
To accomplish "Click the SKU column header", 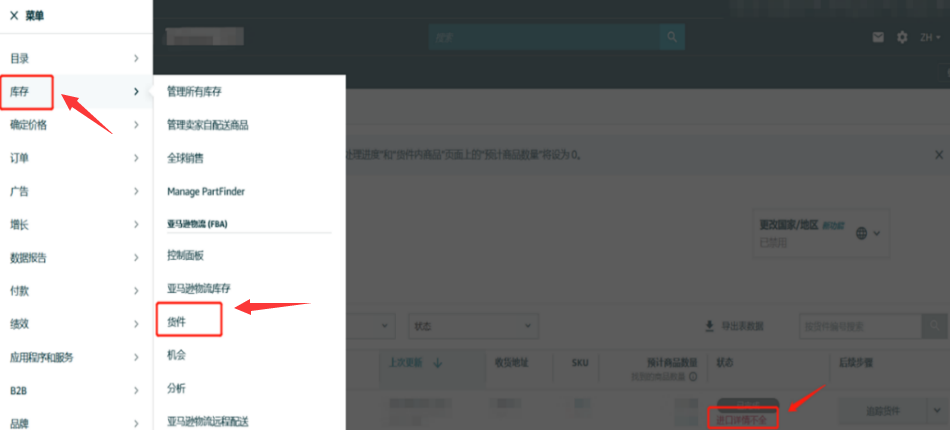I will tap(580, 363).
